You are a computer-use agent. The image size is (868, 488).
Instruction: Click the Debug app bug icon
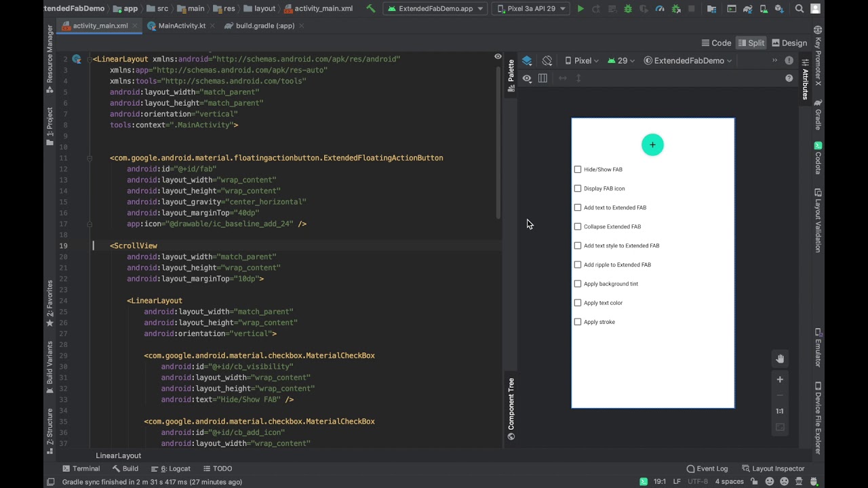[628, 9]
